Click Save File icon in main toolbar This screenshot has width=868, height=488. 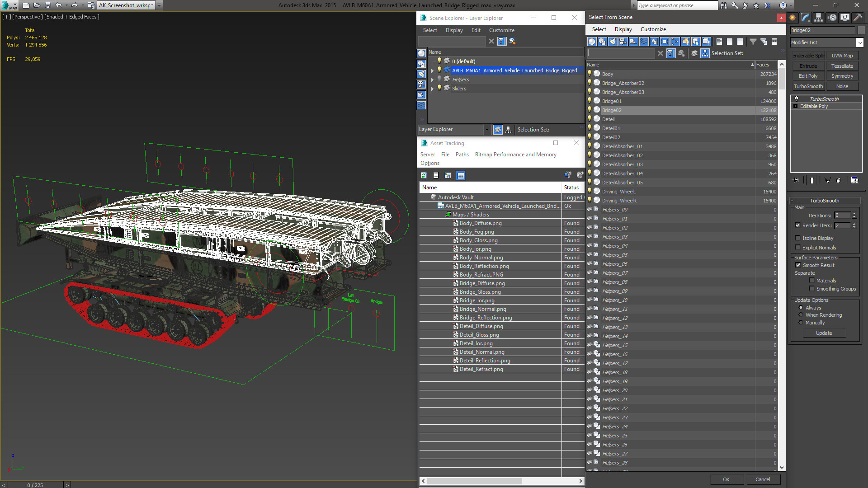(48, 5)
